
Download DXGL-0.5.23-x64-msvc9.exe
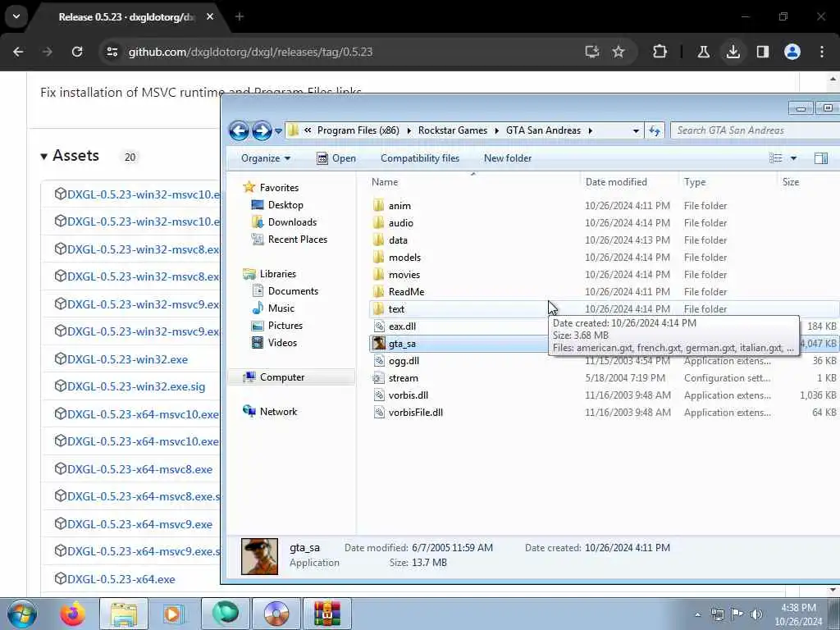(139, 524)
